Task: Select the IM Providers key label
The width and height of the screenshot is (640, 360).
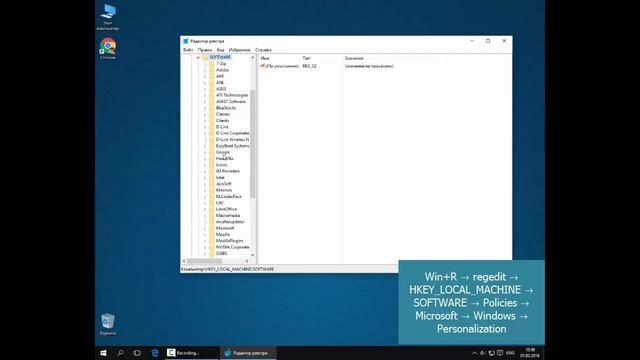Action: tap(228, 171)
